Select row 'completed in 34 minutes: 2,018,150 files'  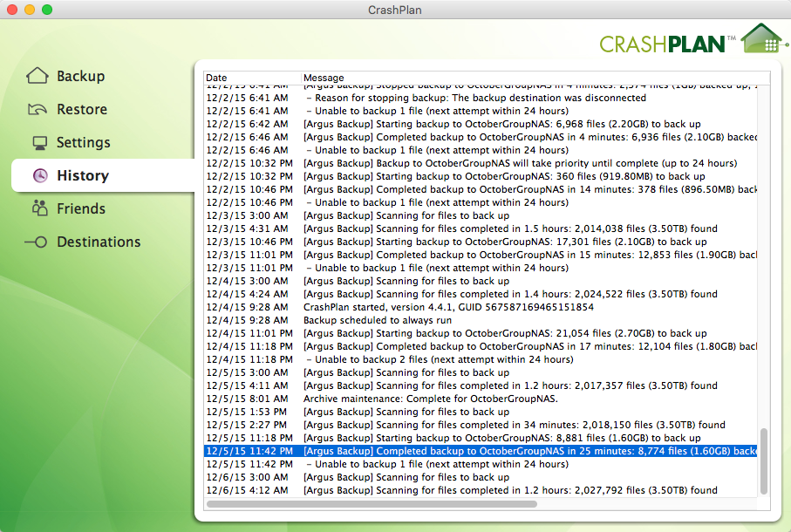481,425
